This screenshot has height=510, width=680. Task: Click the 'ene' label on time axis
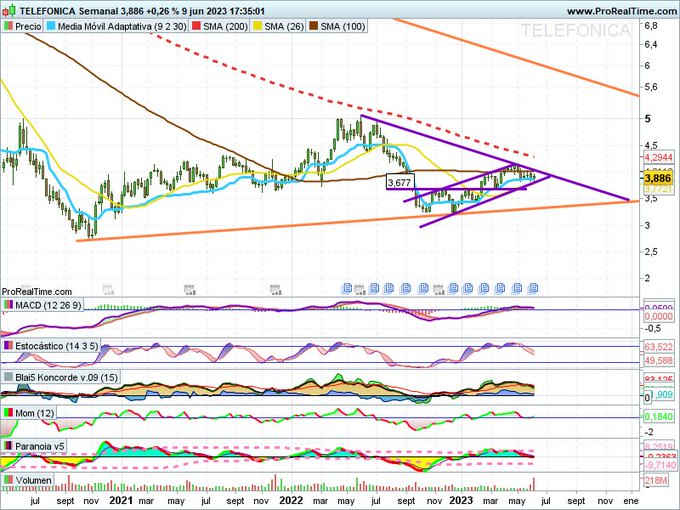[x=631, y=501]
